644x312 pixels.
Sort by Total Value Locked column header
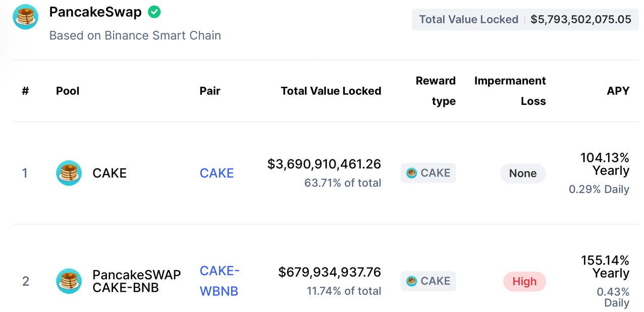[331, 91]
